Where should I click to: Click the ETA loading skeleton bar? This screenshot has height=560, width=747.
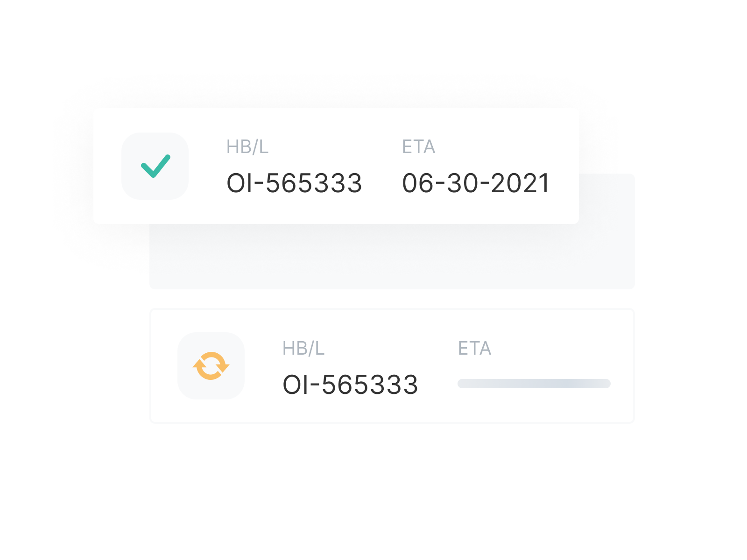click(534, 384)
